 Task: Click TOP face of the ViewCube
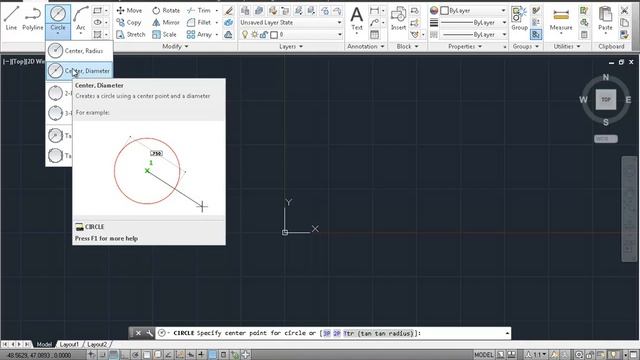click(606, 100)
